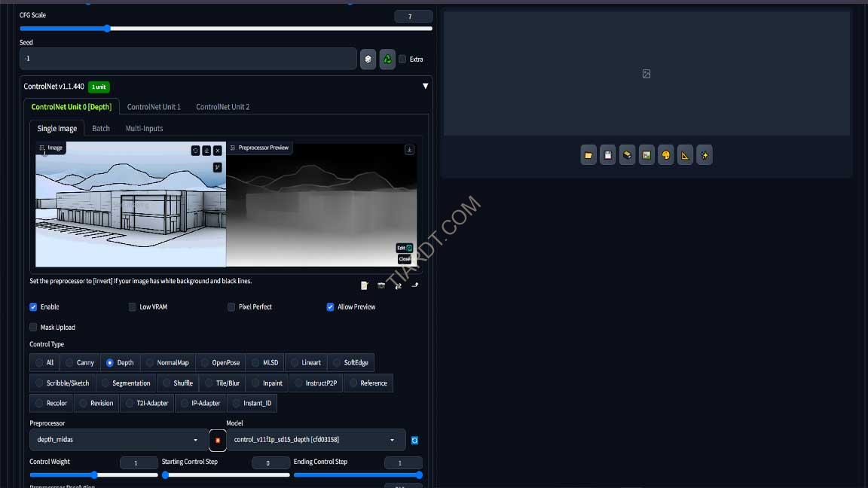The height and width of the screenshot is (488, 868).
Task: Click the eraser icon on the input image
Action: (x=206, y=151)
